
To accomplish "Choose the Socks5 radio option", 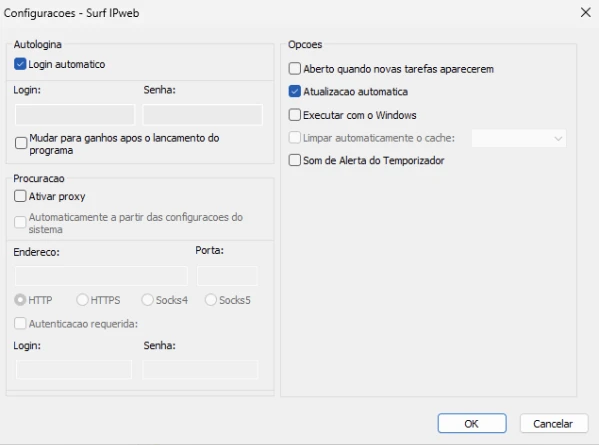I will pyautogui.click(x=211, y=300).
